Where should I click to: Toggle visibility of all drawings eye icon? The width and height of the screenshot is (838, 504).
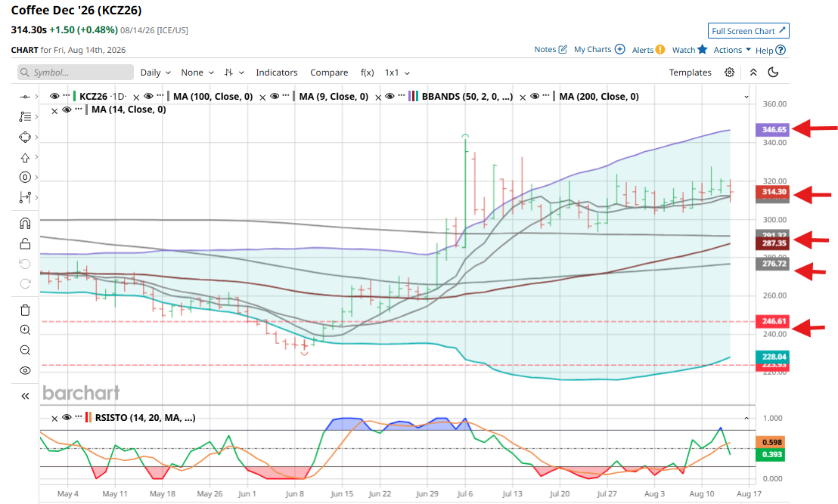click(x=25, y=370)
